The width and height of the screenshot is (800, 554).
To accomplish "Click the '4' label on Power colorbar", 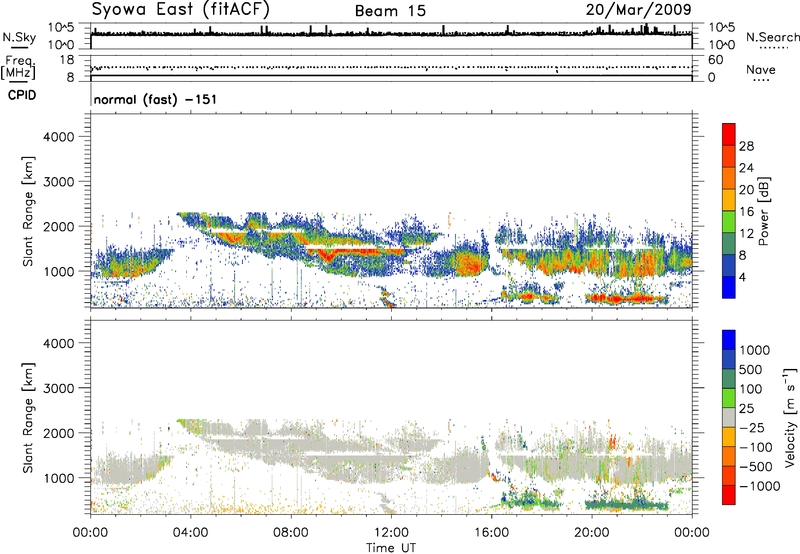I will coord(743,278).
